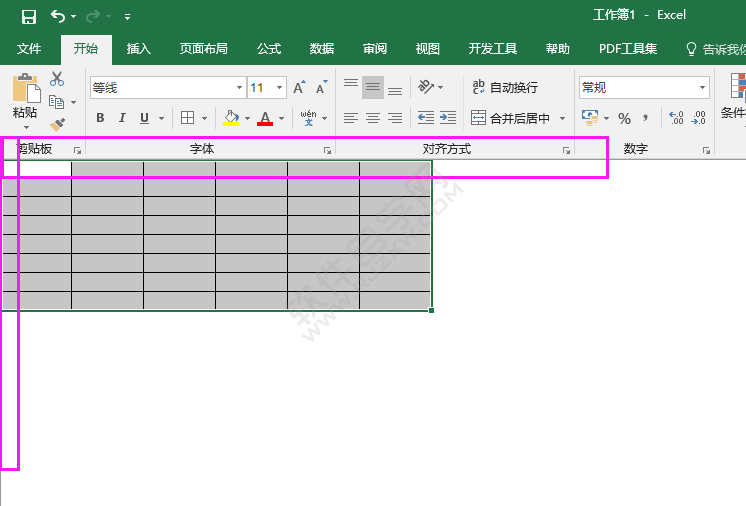
Task: Open the phonetic guide options arrow
Action: [x=324, y=118]
